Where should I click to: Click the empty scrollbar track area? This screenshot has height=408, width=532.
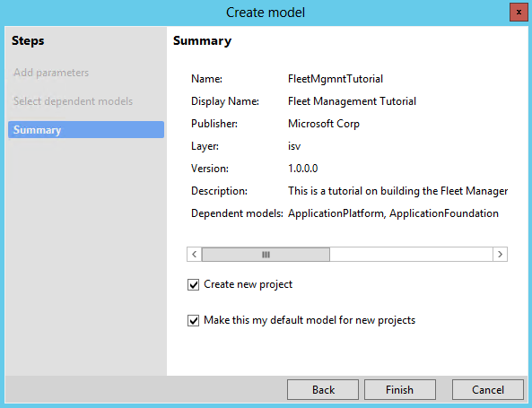tap(411, 255)
